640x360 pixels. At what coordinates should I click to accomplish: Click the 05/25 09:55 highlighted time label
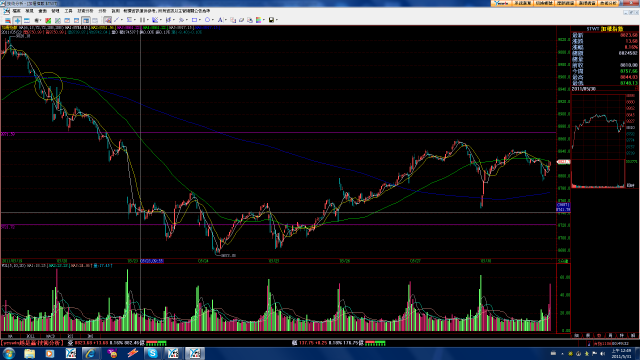(152, 261)
